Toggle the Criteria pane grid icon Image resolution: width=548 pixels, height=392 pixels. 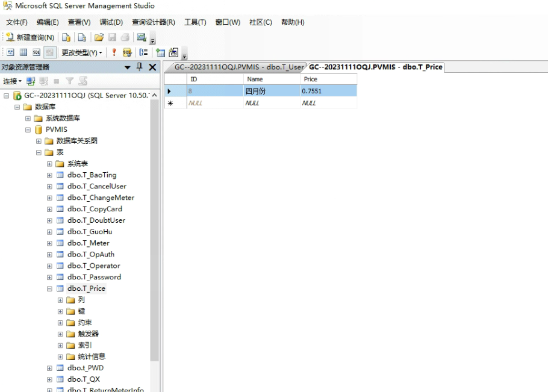23,52
